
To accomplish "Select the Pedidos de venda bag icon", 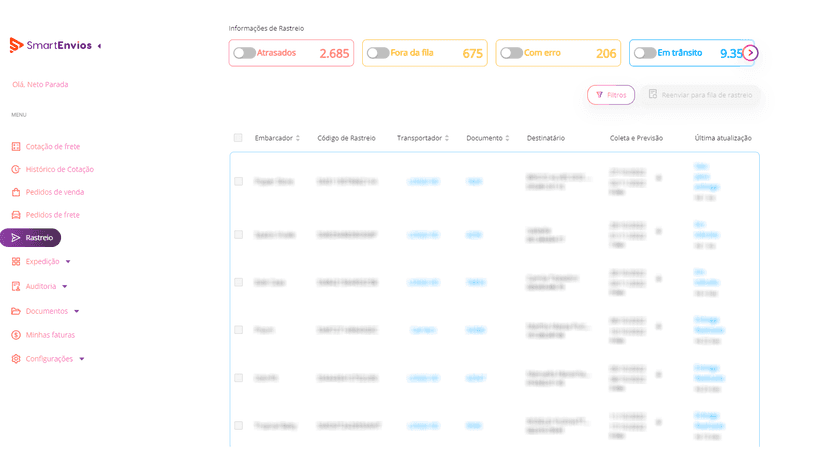I will point(16,192).
